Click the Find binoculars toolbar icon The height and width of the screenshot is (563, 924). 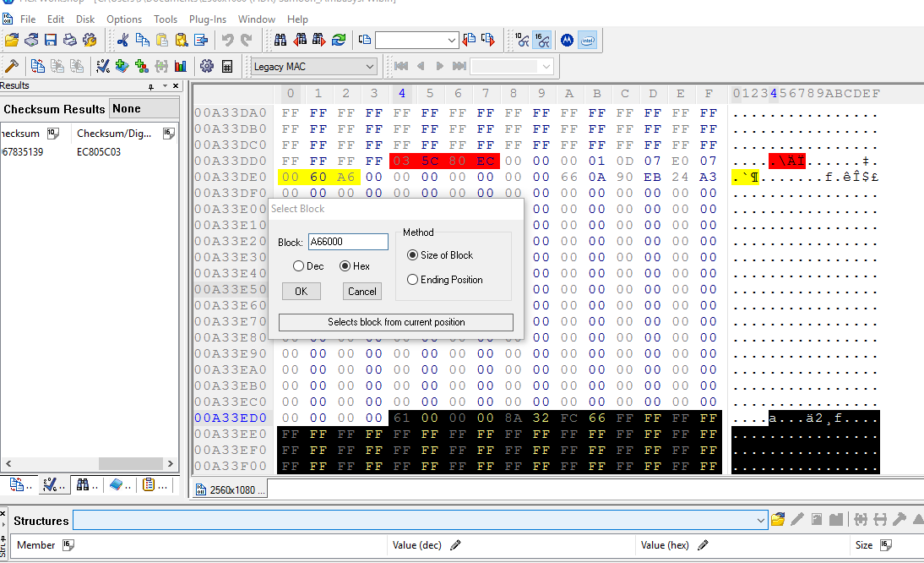[280, 40]
